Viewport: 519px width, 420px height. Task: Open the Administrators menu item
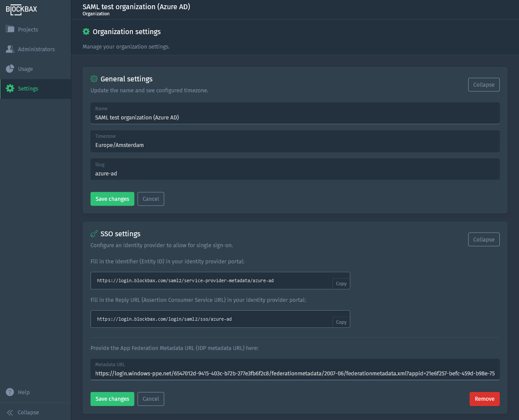point(36,49)
